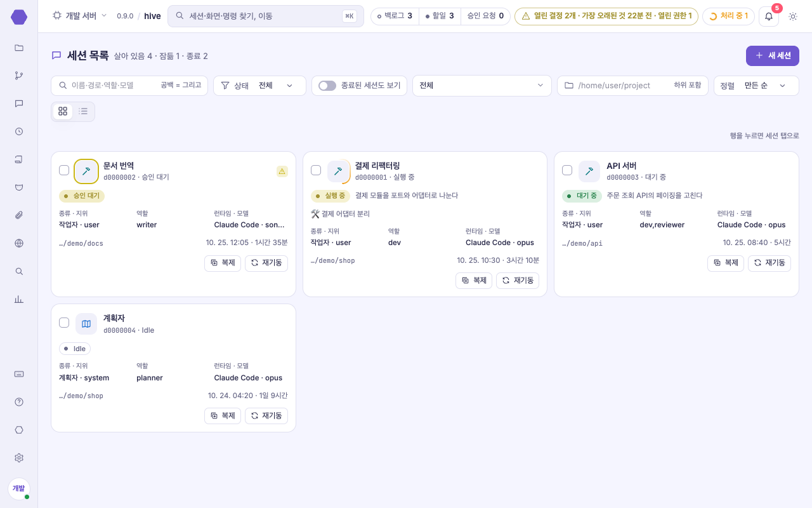Open the 개발 user avatar
This screenshot has height=508, width=812.
pyautogui.click(x=19, y=488)
